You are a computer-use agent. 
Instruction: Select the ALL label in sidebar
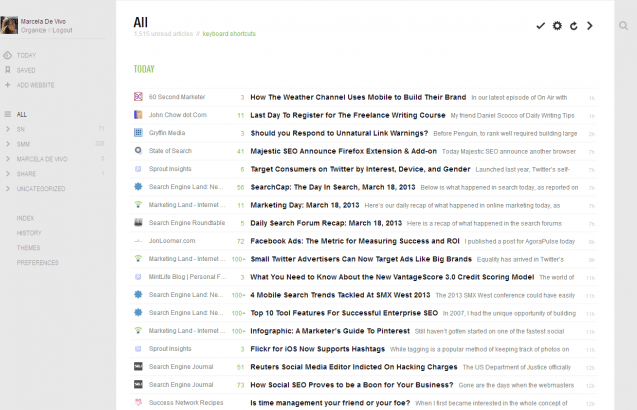[22, 115]
